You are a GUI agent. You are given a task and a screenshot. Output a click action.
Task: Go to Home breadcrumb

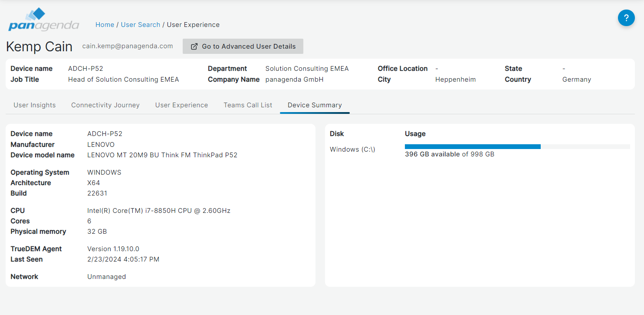point(105,25)
